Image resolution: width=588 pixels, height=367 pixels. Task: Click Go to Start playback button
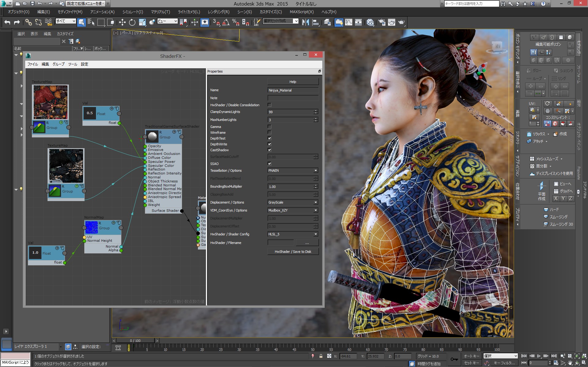[524, 356]
